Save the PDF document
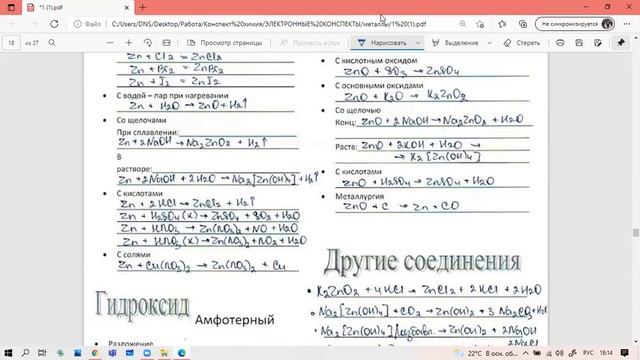The width and height of the screenshot is (640, 360). point(579,42)
